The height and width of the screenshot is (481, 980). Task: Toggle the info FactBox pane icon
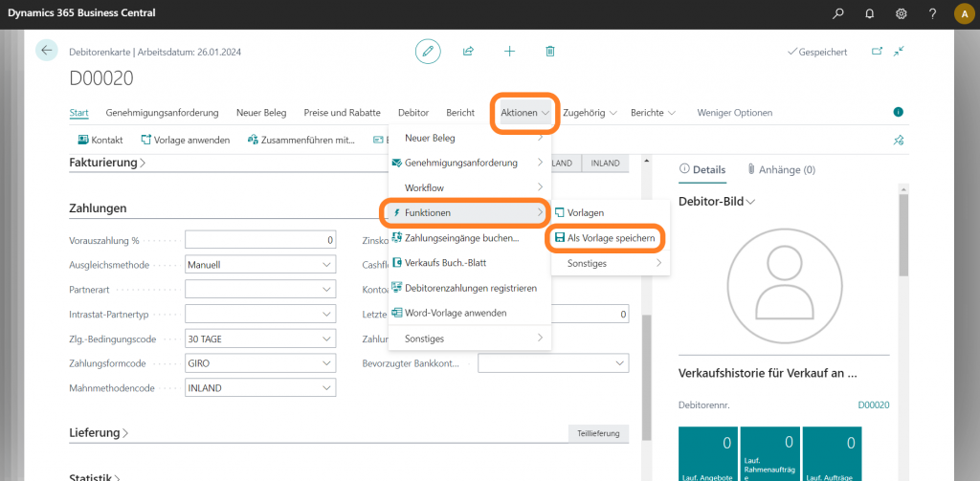point(898,112)
